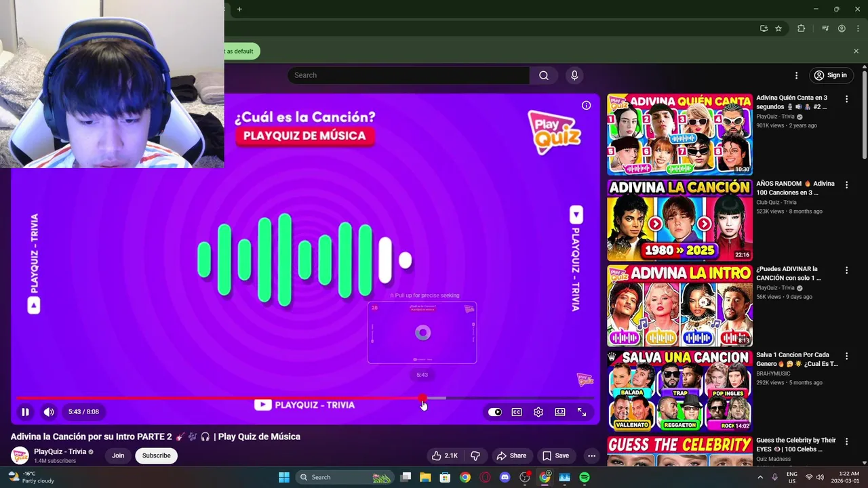This screenshot has width=868, height=488.
Task: Open Chrome media controls icon
Action: point(825,28)
